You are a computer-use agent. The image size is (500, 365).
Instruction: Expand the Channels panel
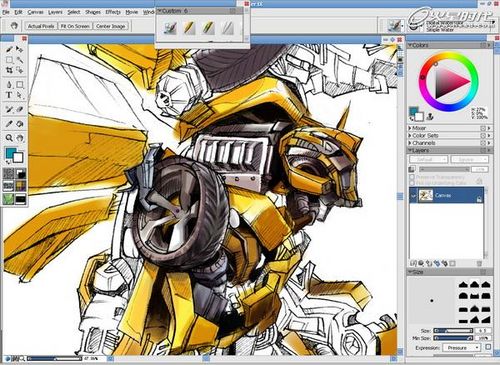pos(410,143)
